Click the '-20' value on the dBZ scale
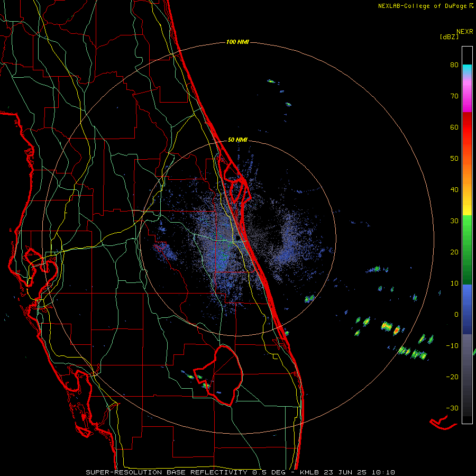This screenshot has width=476, height=476. [x=452, y=377]
